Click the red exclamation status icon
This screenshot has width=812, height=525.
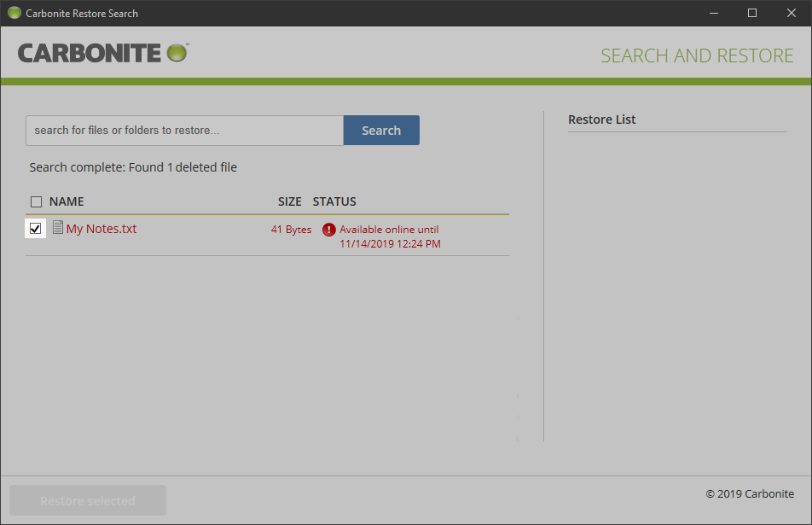(x=328, y=230)
